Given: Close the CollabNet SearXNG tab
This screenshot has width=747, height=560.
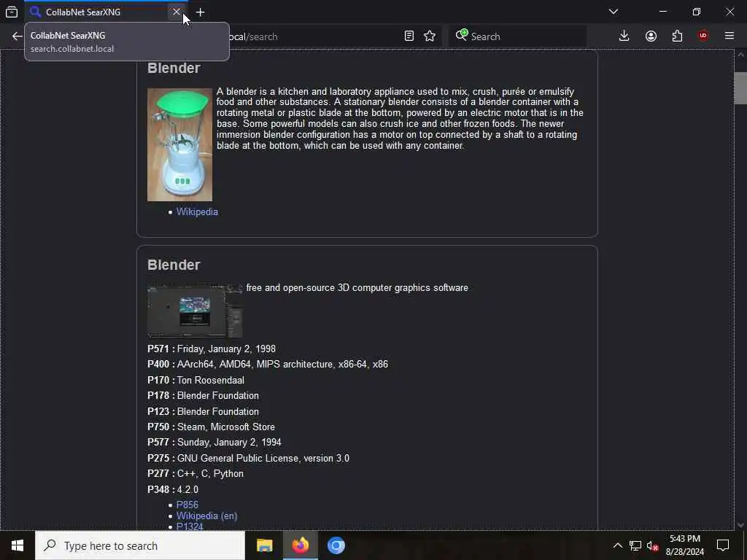Looking at the screenshot, I should pos(177,12).
